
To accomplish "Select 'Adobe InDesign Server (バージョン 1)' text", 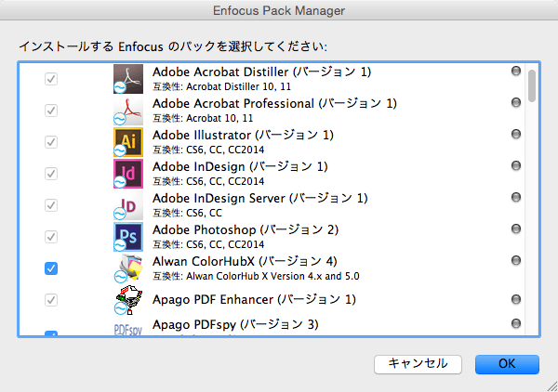I will [x=260, y=199].
